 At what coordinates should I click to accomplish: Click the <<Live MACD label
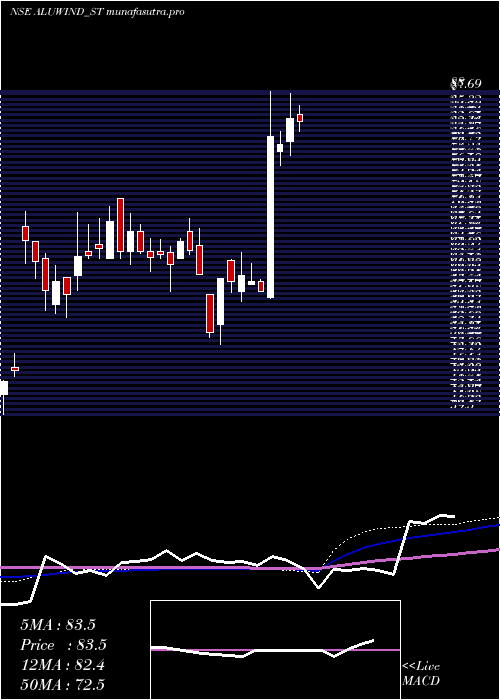coord(421,673)
